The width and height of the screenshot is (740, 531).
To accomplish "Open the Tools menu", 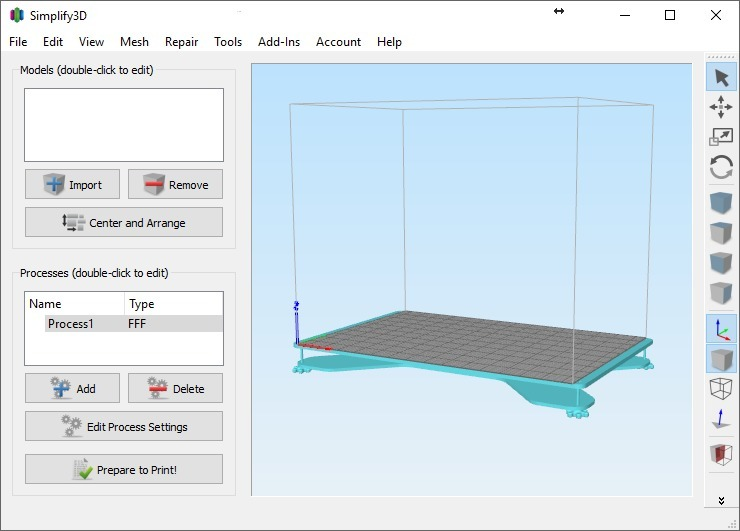I will coord(228,42).
